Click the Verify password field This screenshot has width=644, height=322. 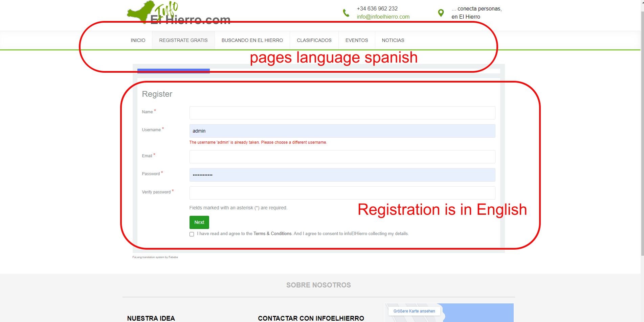[342, 193]
